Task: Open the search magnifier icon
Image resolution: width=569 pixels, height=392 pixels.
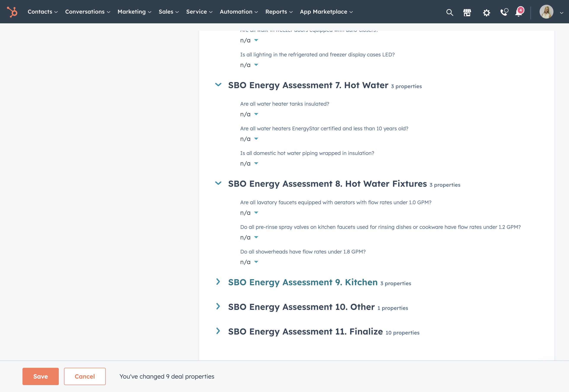Action: [450, 12]
